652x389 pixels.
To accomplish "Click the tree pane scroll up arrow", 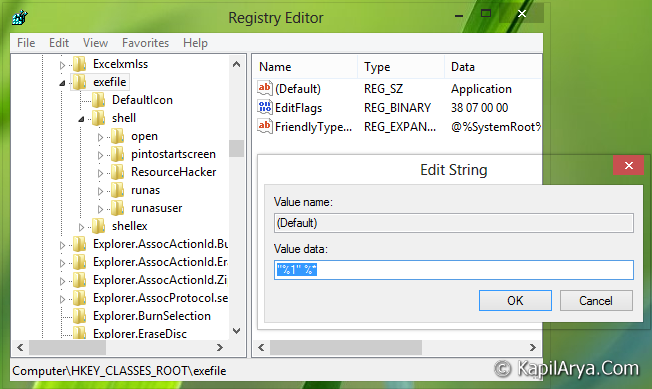I will (x=237, y=64).
